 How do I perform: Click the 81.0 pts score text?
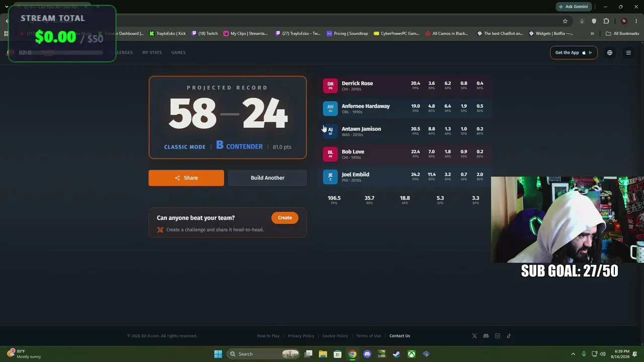282,147
